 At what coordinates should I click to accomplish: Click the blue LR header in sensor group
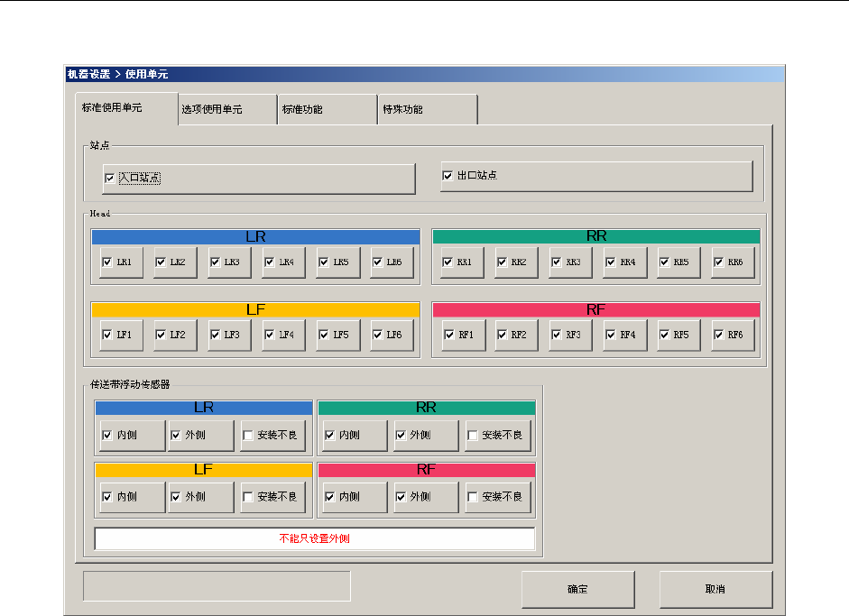point(204,408)
